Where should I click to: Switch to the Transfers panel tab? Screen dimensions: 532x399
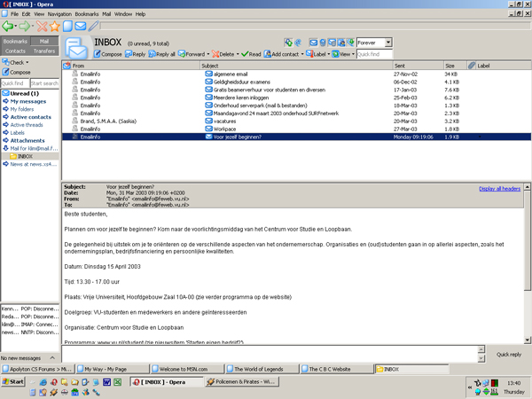[x=45, y=51]
